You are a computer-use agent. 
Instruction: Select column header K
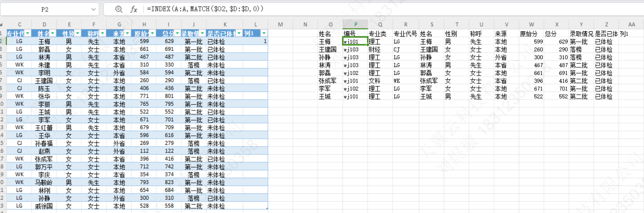pos(225,24)
